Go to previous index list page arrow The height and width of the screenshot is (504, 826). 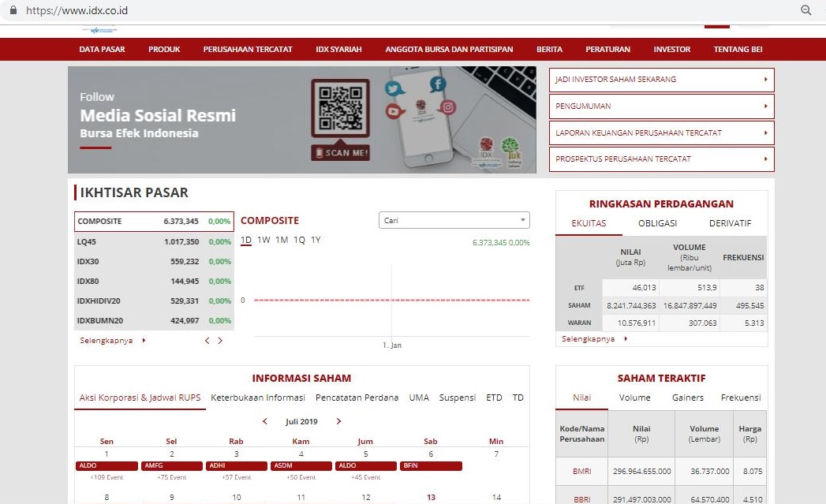click(x=207, y=341)
